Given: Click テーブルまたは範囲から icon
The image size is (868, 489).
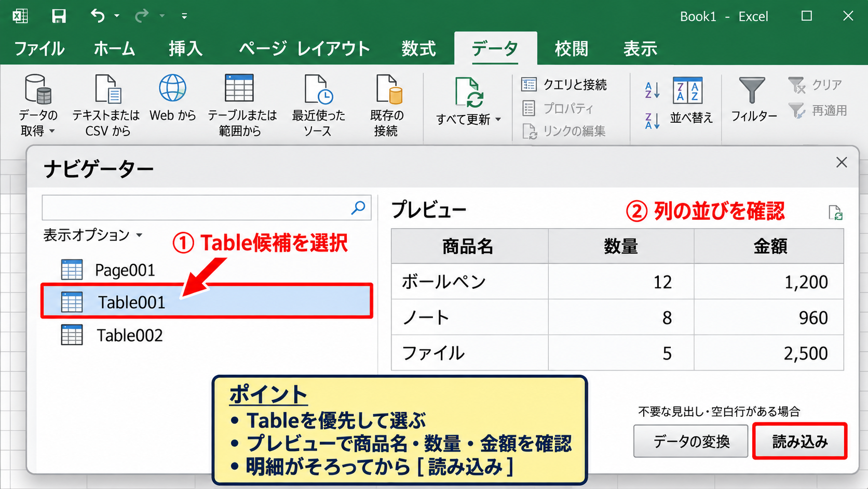Looking at the screenshot, I should tap(239, 88).
